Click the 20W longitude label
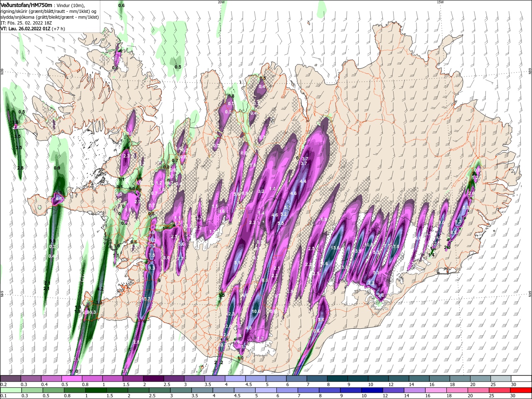Viewport: 532px width, 399px height. (221, 2)
